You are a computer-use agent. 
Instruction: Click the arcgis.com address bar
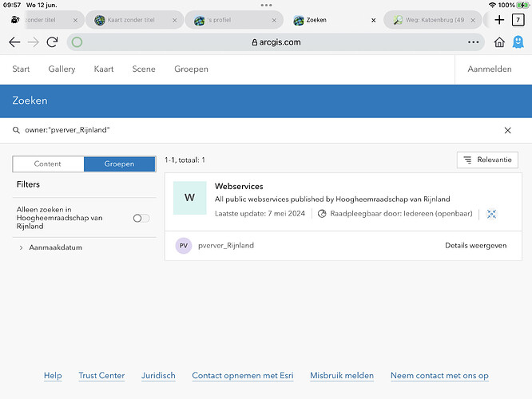click(276, 42)
